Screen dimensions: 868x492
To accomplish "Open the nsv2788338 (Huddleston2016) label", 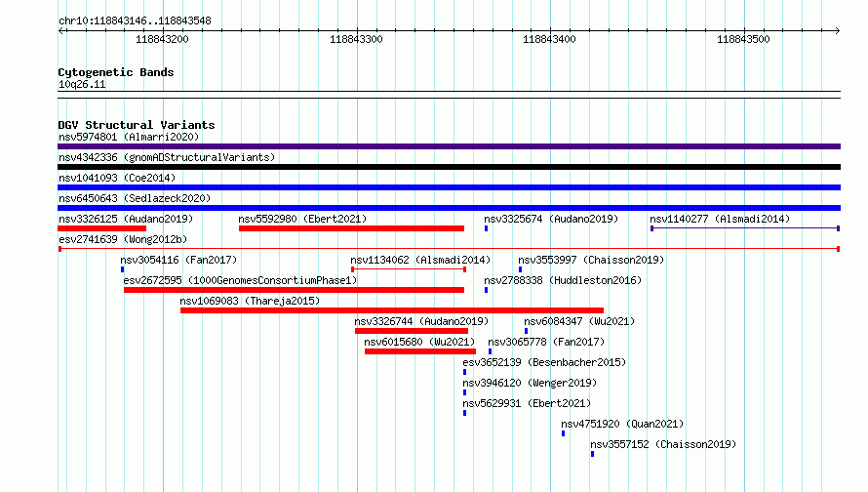I will click(563, 280).
